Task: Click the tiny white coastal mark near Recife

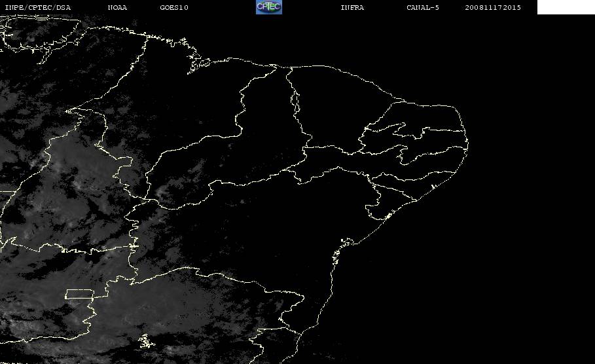Action: [x=433, y=187]
